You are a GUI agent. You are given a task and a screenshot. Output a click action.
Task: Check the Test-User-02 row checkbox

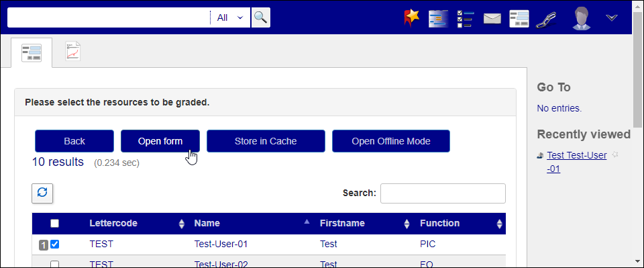(54, 264)
